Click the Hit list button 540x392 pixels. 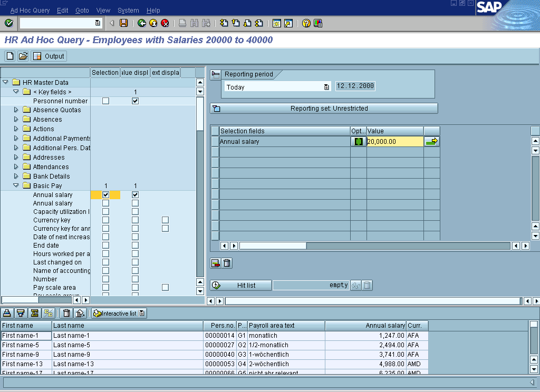coord(241,286)
